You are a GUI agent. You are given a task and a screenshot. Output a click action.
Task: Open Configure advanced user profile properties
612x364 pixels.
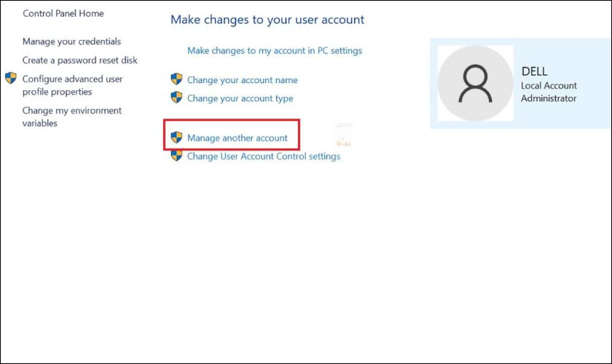pos(72,85)
